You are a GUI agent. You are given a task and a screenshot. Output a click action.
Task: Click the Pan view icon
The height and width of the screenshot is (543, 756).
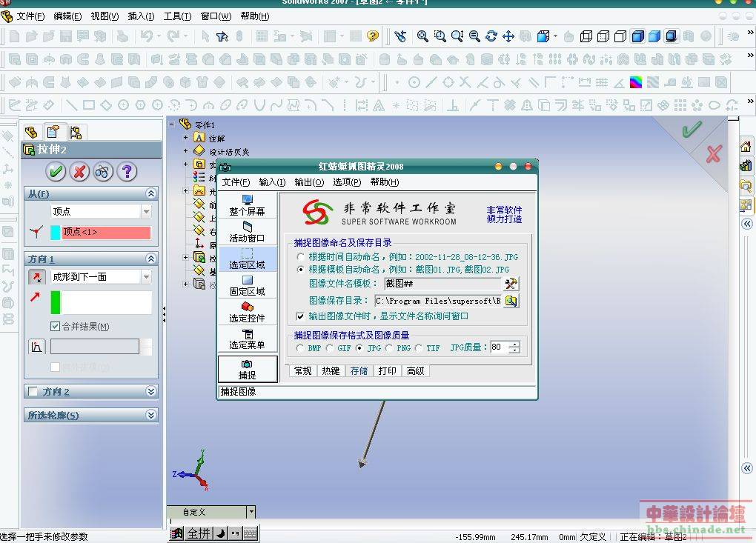click(x=508, y=36)
